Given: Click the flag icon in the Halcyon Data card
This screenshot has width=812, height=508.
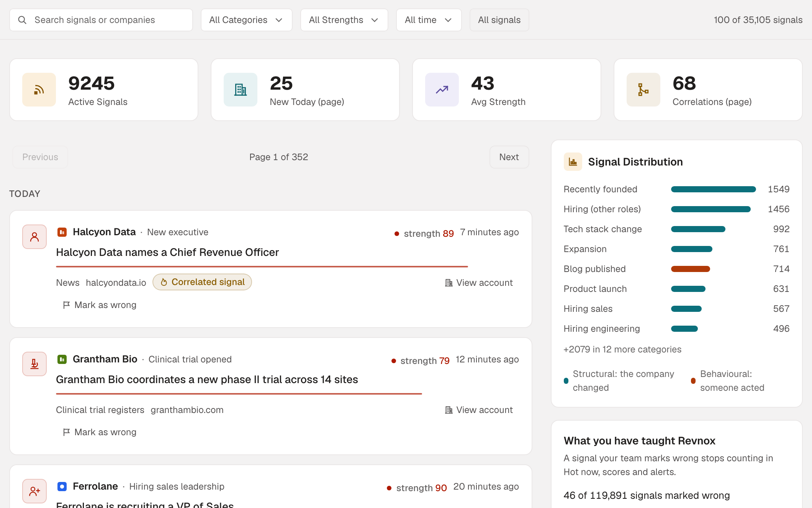Looking at the screenshot, I should coord(66,305).
